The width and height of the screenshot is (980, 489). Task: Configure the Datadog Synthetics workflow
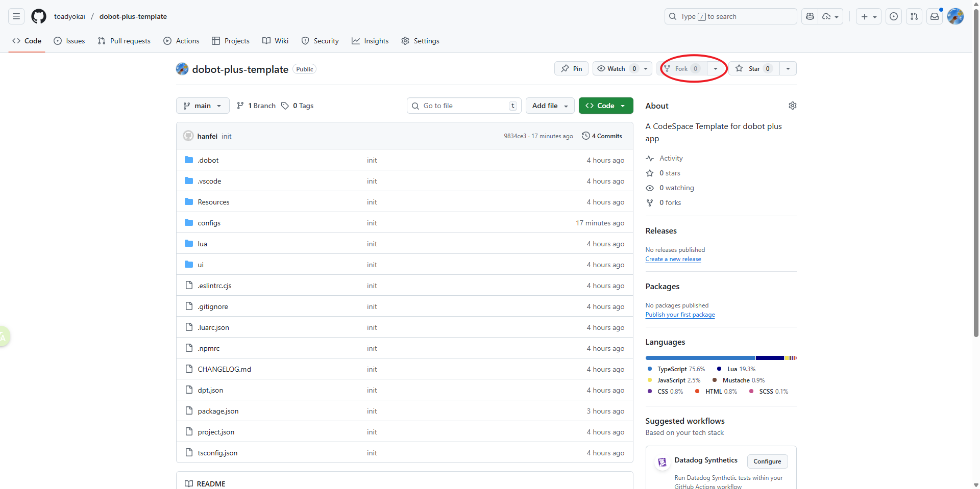click(767, 461)
